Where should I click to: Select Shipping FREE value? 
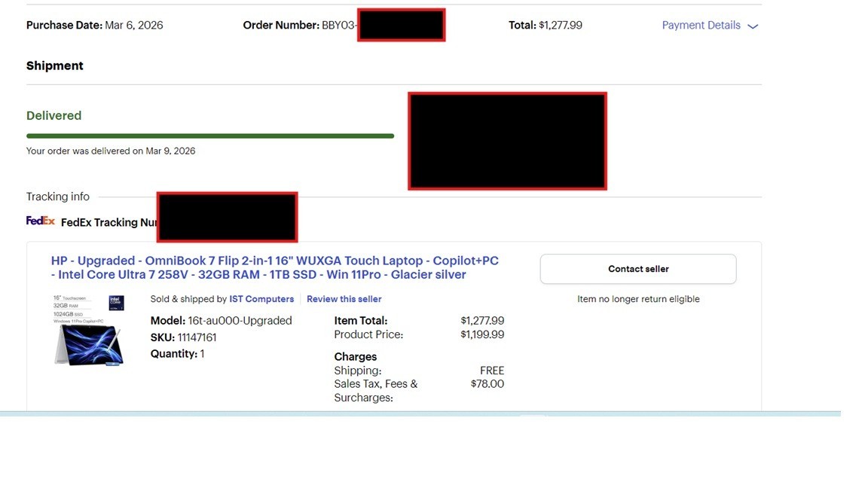pyautogui.click(x=491, y=371)
